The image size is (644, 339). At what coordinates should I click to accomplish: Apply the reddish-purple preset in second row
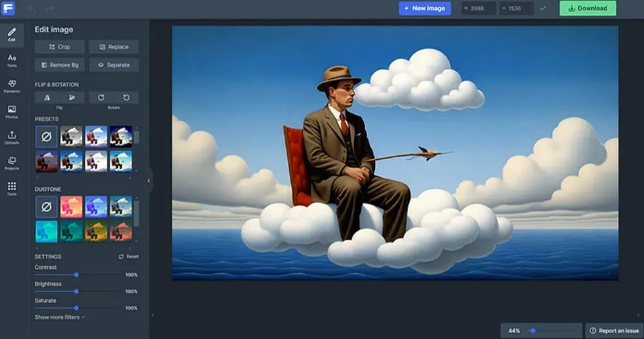point(46,161)
